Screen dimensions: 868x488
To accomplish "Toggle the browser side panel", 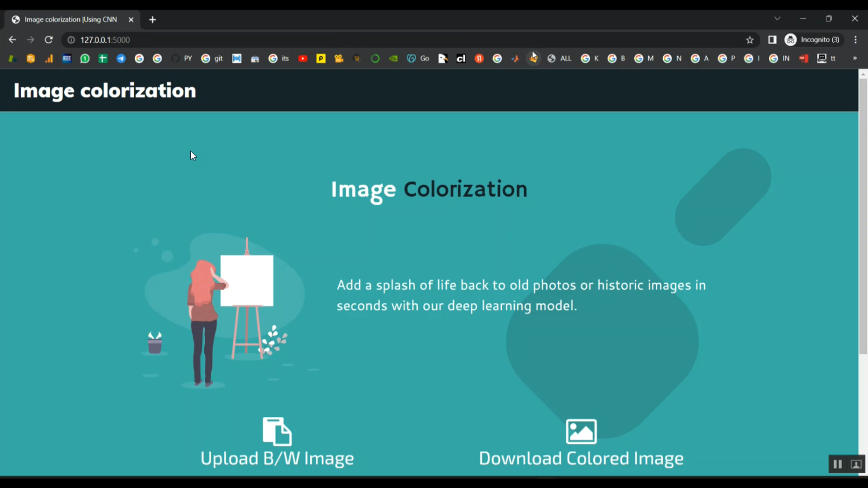I will coord(772,40).
